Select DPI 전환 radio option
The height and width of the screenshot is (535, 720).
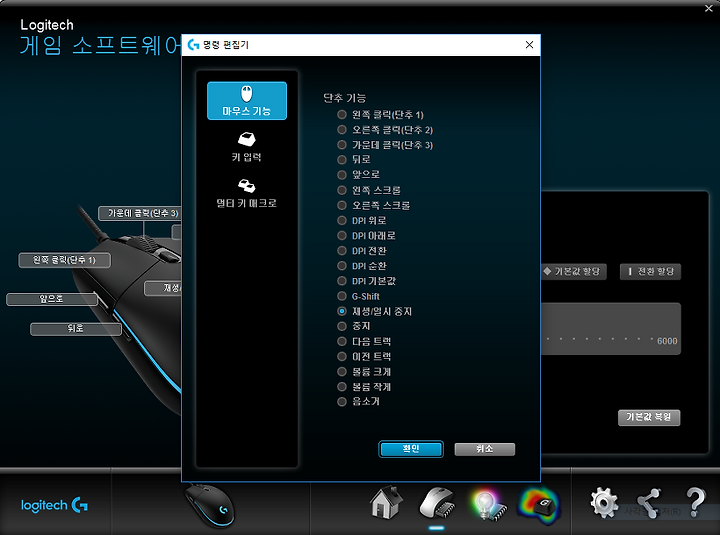[362, 251]
